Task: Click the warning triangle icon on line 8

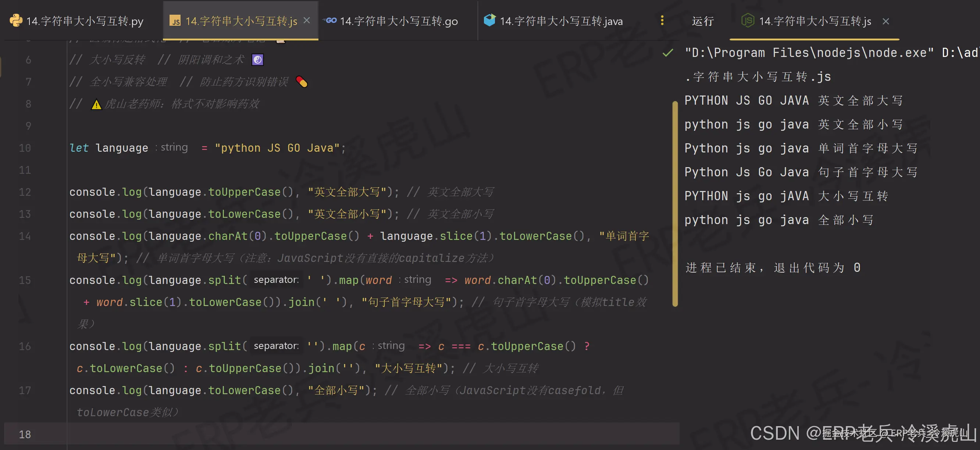Action: tap(97, 103)
